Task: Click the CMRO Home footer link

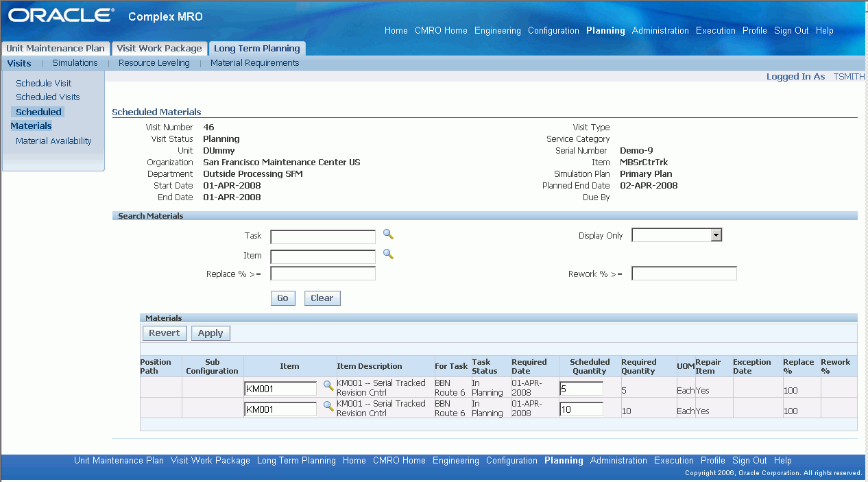Action: 399,461
